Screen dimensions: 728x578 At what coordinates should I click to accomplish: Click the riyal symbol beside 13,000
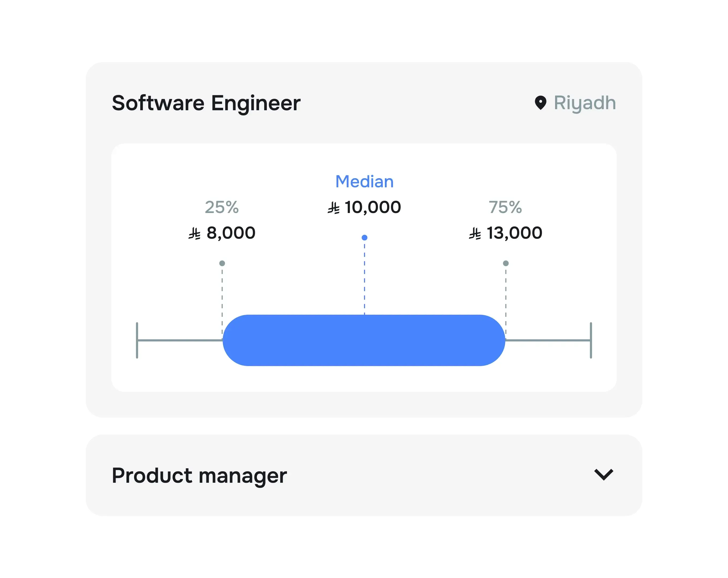coord(475,234)
